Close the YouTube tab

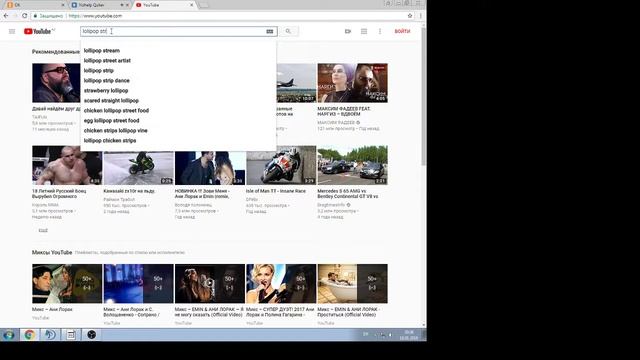pos(191,5)
